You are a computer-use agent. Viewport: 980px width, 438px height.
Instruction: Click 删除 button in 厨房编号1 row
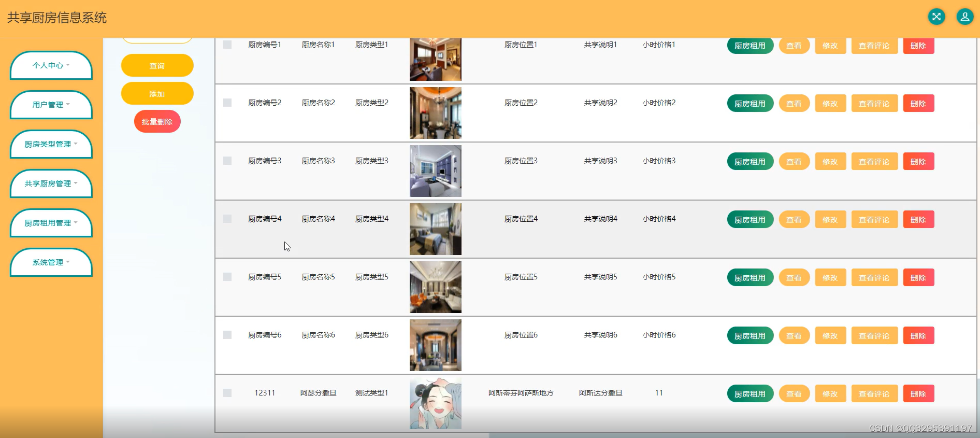coord(918,46)
